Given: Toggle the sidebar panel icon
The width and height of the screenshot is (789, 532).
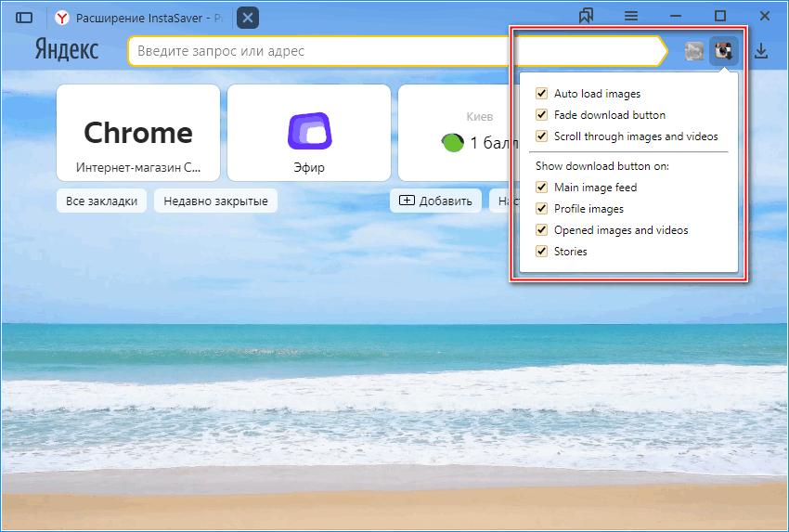Looking at the screenshot, I should click(x=25, y=18).
